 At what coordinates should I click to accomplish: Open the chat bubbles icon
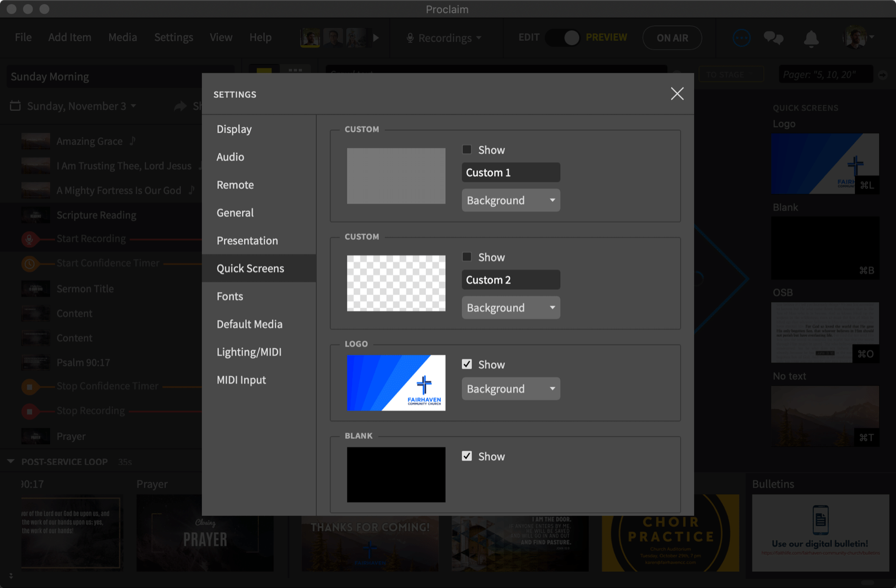coord(773,38)
